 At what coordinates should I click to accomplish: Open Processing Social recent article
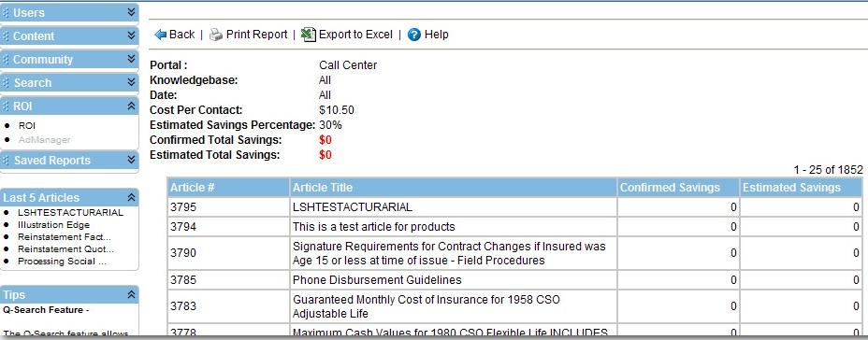[62, 262]
